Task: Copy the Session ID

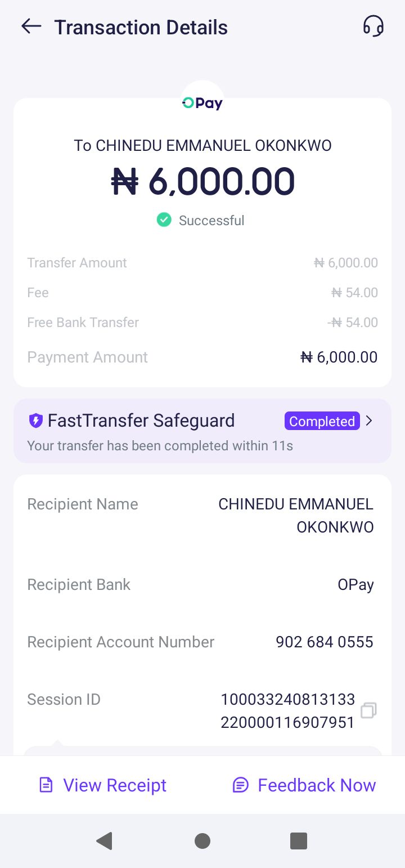Action: pyautogui.click(x=368, y=710)
